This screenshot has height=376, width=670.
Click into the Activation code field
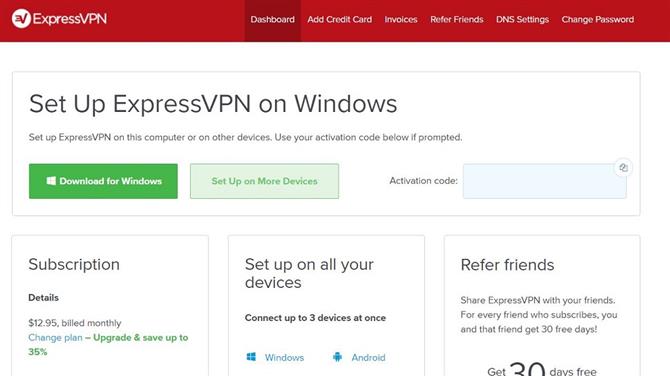tap(545, 181)
